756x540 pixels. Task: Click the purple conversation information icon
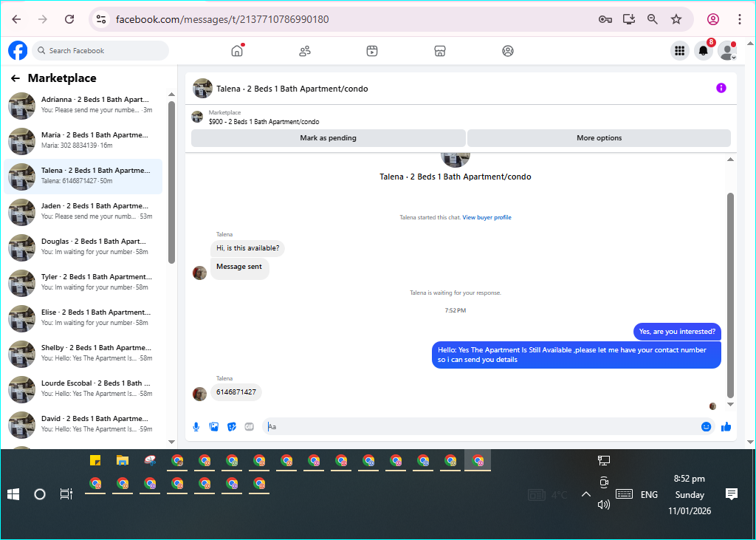point(721,88)
